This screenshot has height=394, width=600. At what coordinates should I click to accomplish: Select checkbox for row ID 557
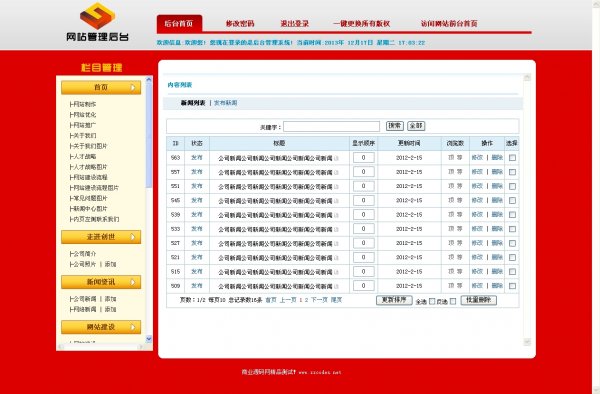[x=512, y=172]
